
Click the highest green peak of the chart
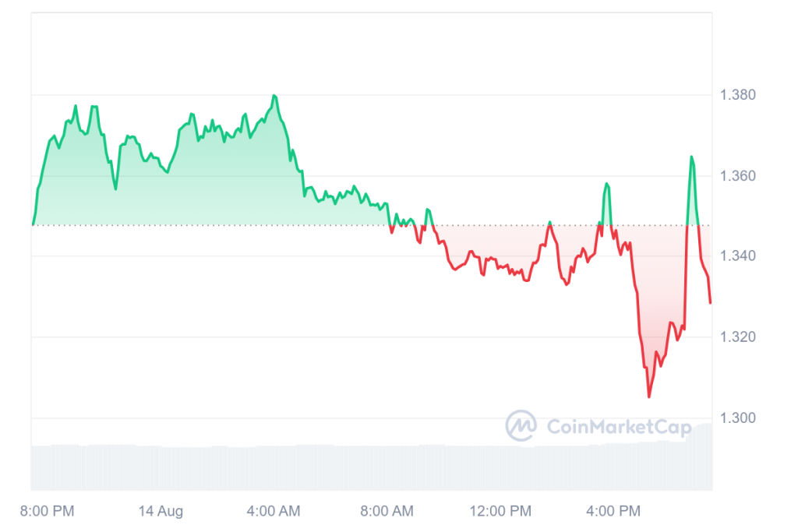(274, 96)
